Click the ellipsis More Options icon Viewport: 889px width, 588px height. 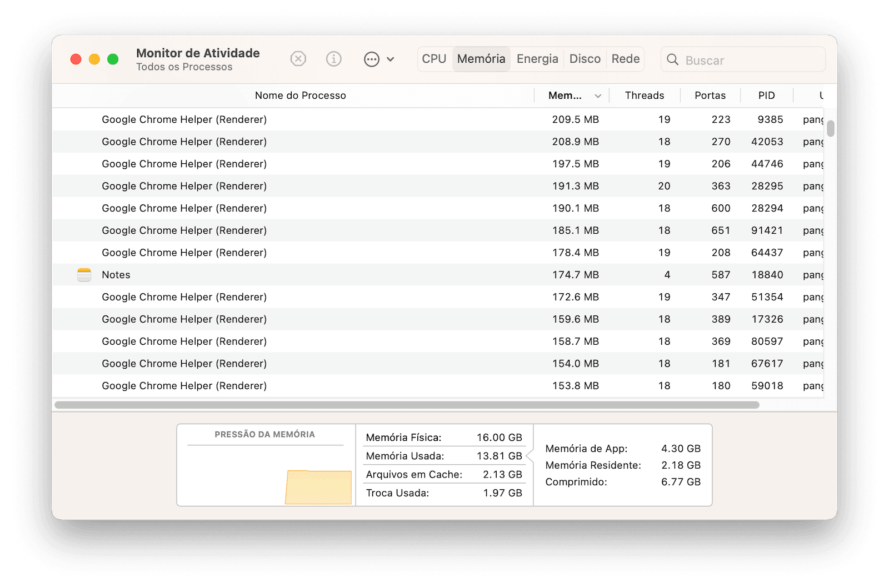pos(372,59)
